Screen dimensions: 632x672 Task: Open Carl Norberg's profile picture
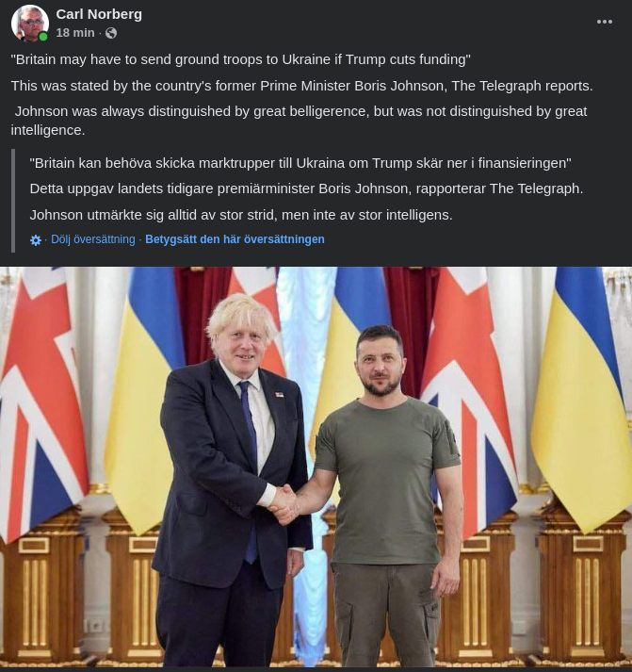29,23
